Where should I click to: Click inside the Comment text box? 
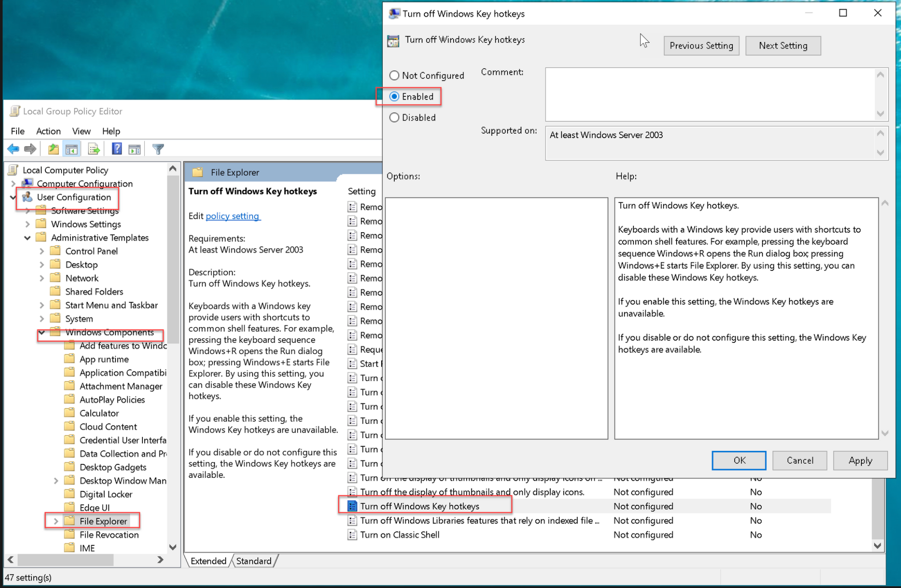point(710,94)
